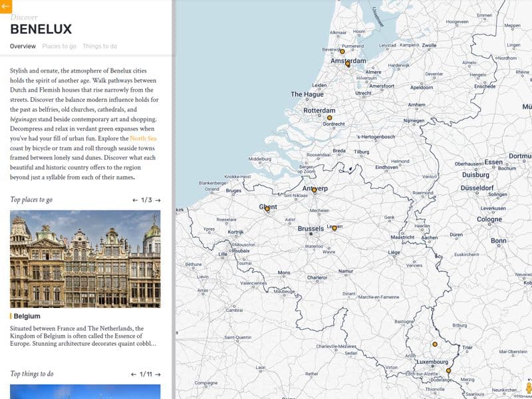The image size is (532, 399).
Task: Open the North Sea link
Action: [143, 138]
